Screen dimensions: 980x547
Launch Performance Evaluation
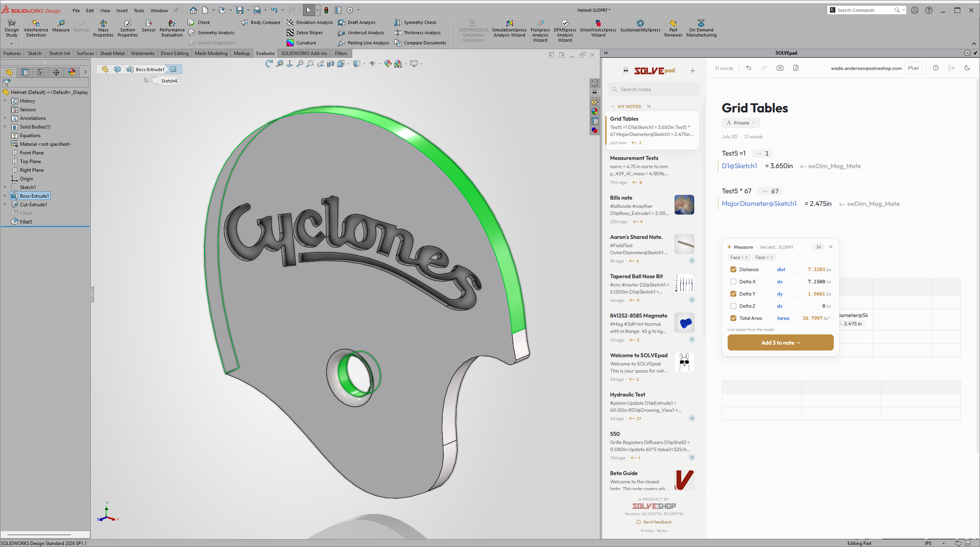pyautogui.click(x=172, y=28)
